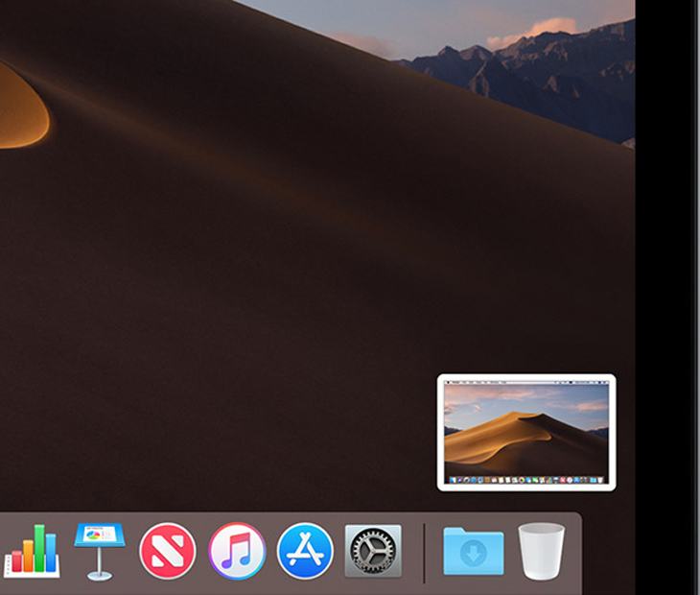700x595 pixels.
Task: Open System Preferences gear icon
Action: click(x=373, y=551)
